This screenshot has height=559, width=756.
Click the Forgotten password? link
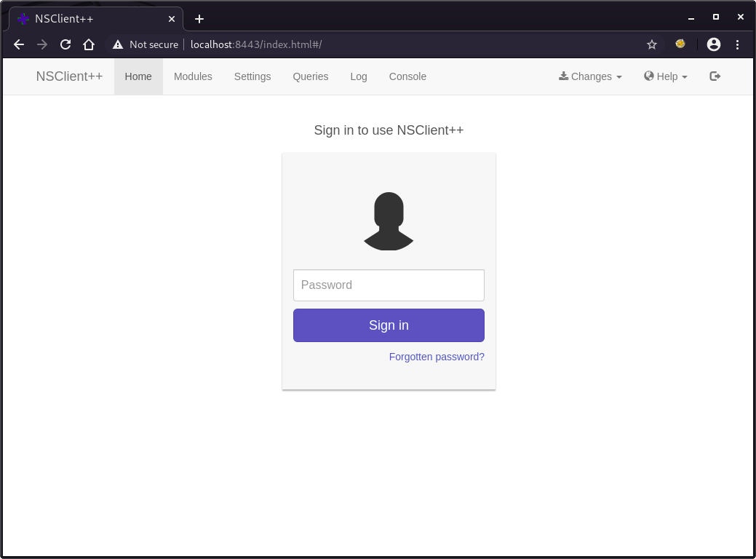tap(437, 357)
